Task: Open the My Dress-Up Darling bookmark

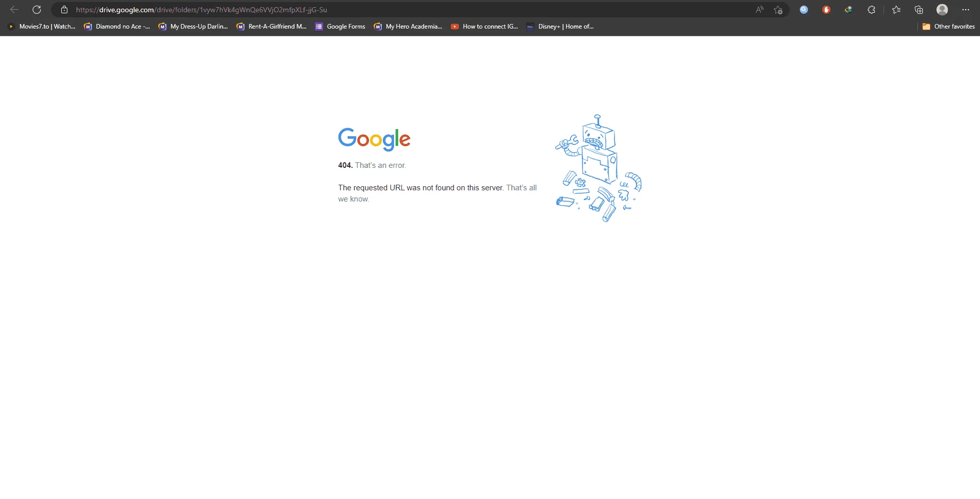Action: point(193,27)
